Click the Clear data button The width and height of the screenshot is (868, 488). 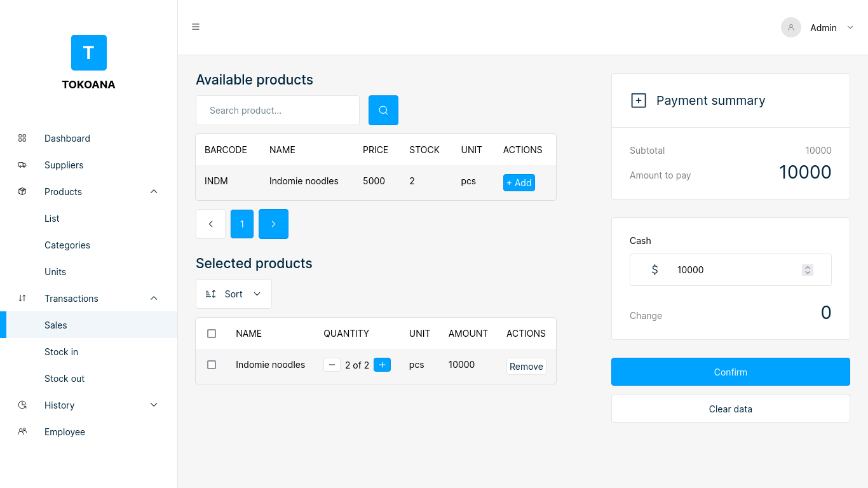pos(730,409)
